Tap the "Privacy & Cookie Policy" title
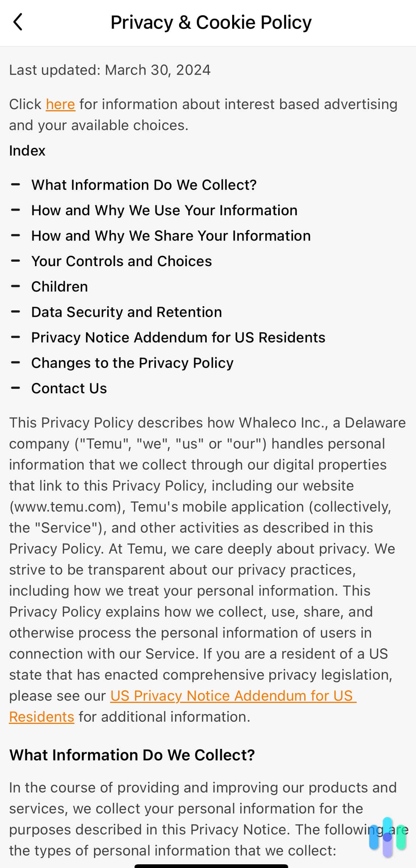Screen dimensions: 416x868 [x=210, y=22]
